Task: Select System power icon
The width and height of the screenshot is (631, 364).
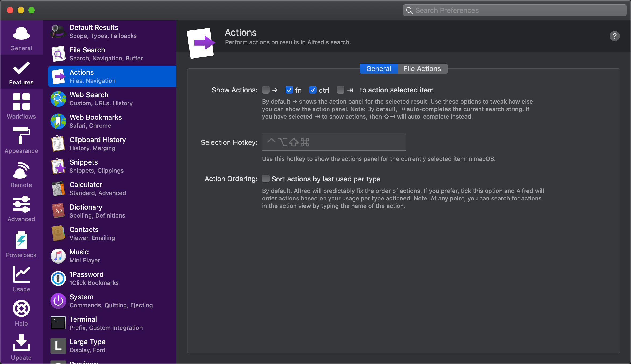Action: point(58,301)
